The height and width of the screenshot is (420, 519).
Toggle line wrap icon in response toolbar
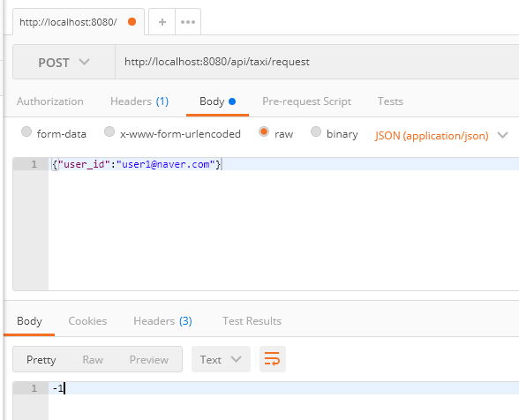tap(272, 359)
